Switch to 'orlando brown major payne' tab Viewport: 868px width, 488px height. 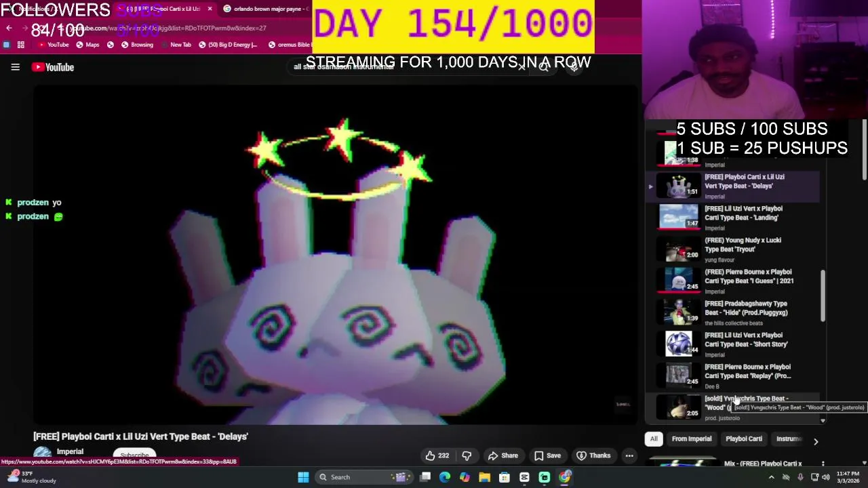[267, 9]
